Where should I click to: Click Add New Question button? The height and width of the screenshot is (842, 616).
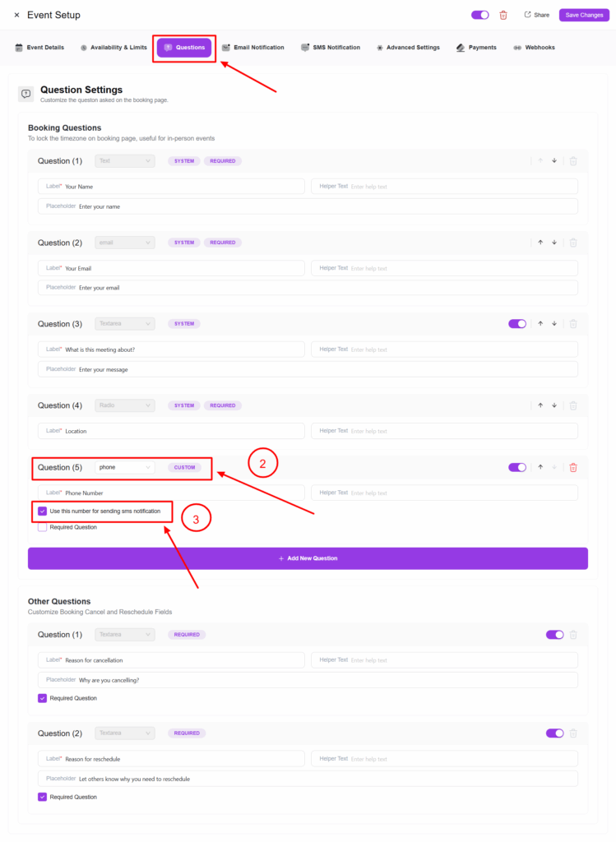point(308,558)
